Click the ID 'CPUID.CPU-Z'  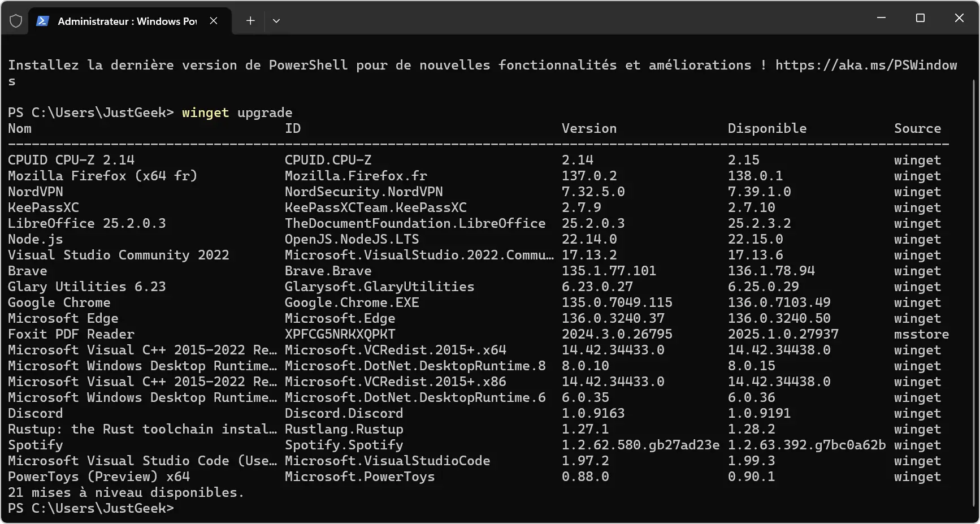(x=328, y=160)
